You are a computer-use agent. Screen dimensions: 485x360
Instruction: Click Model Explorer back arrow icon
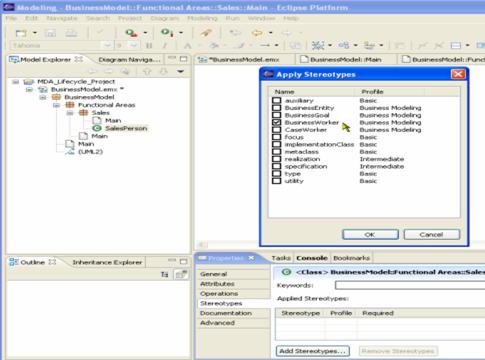click(92, 71)
